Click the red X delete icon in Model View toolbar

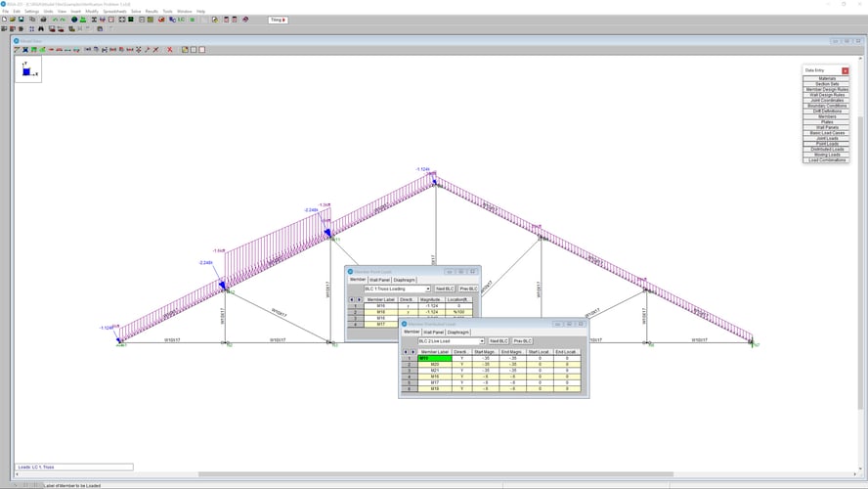(x=169, y=49)
